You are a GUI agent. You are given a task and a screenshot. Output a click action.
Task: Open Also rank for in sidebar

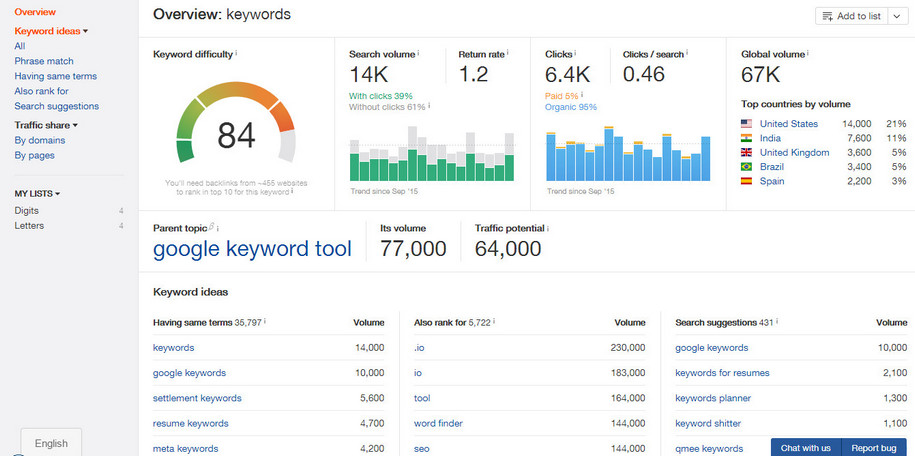coord(41,91)
